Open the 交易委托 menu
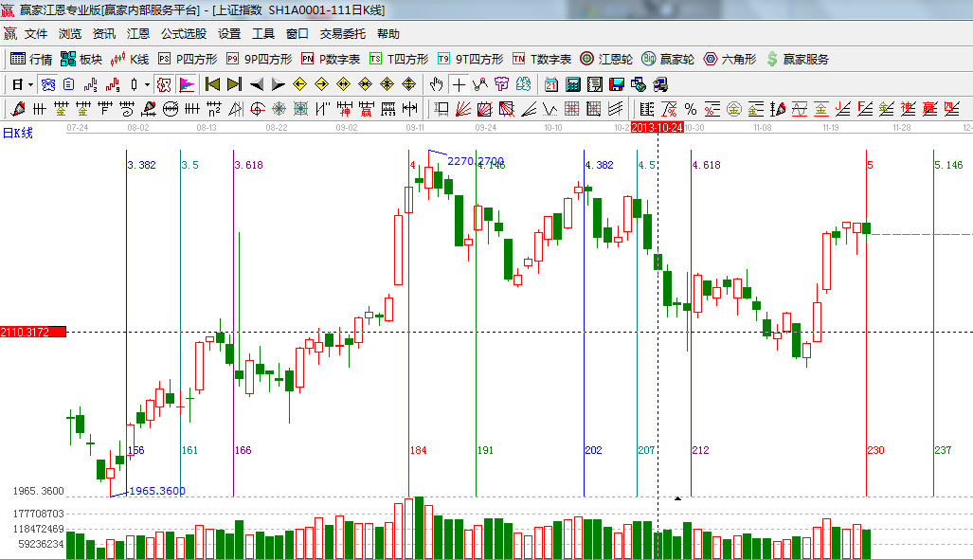This screenshot has width=973, height=560. [x=342, y=33]
